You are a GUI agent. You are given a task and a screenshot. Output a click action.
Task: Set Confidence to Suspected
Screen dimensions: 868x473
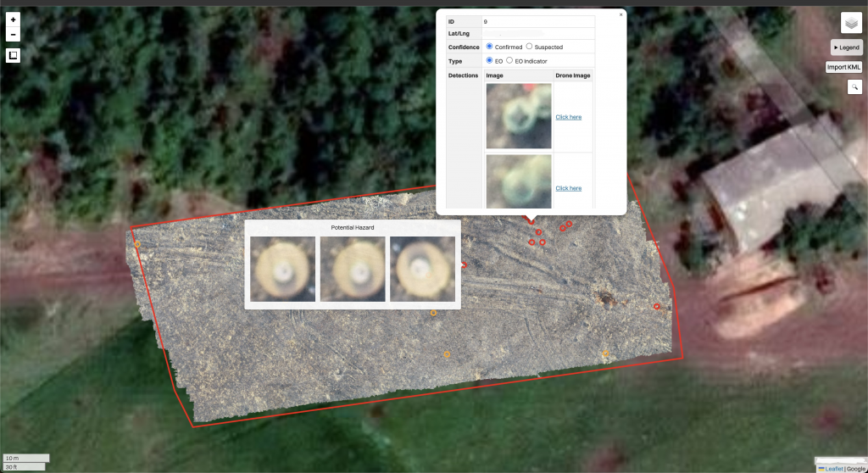pos(529,47)
